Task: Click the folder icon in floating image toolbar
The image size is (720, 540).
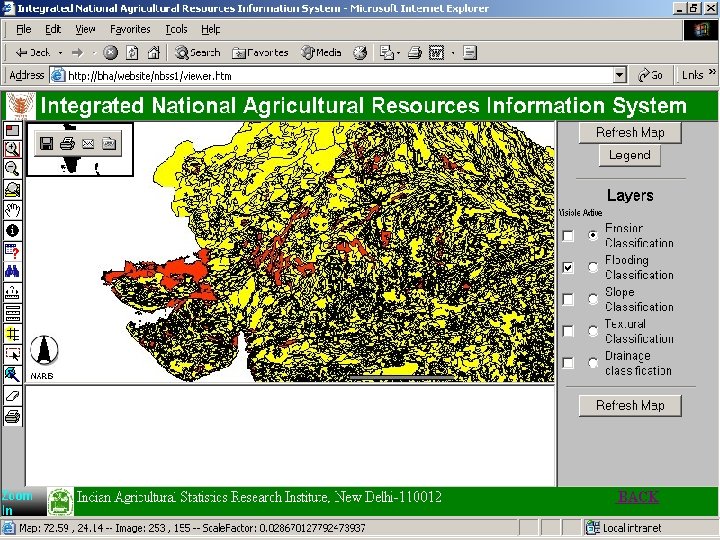Action: click(109, 144)
